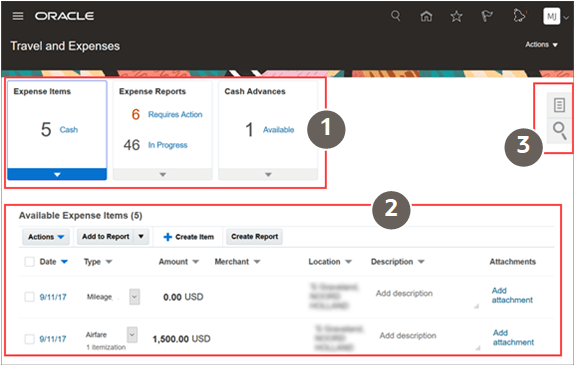Open the document panel icon on right

(x=559, y=105)
